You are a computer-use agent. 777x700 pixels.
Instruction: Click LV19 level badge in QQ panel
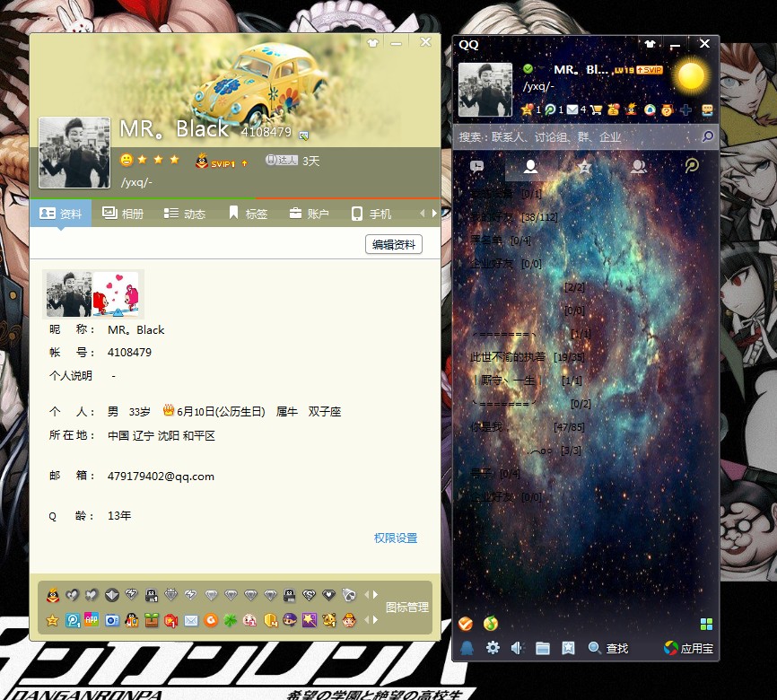point(624,70)
